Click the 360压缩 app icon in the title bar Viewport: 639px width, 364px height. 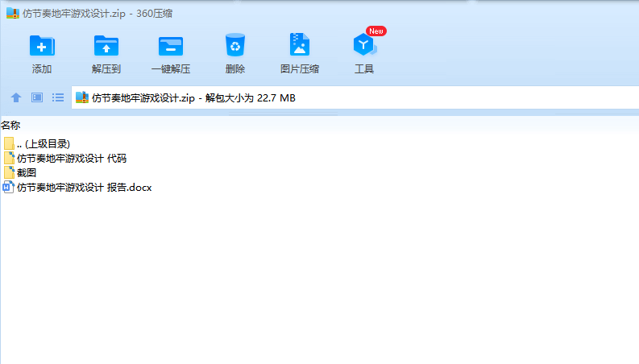coord(13,13)
